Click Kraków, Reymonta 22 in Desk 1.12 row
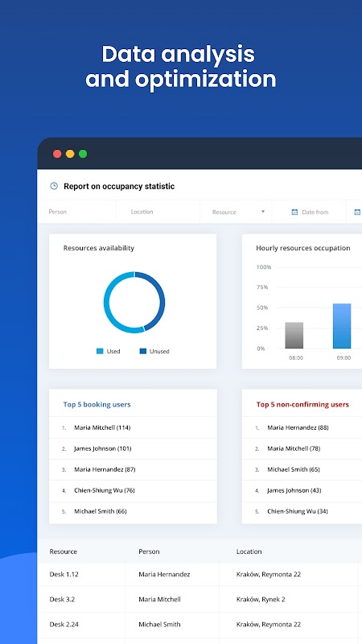The height and width of the screenshot is (644, 362). click(269, 574)
